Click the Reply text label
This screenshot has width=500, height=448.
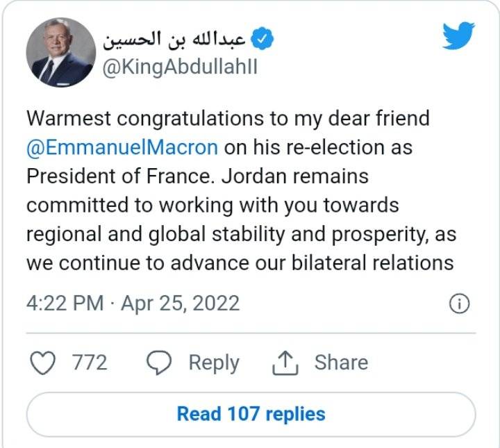[214, 363]
